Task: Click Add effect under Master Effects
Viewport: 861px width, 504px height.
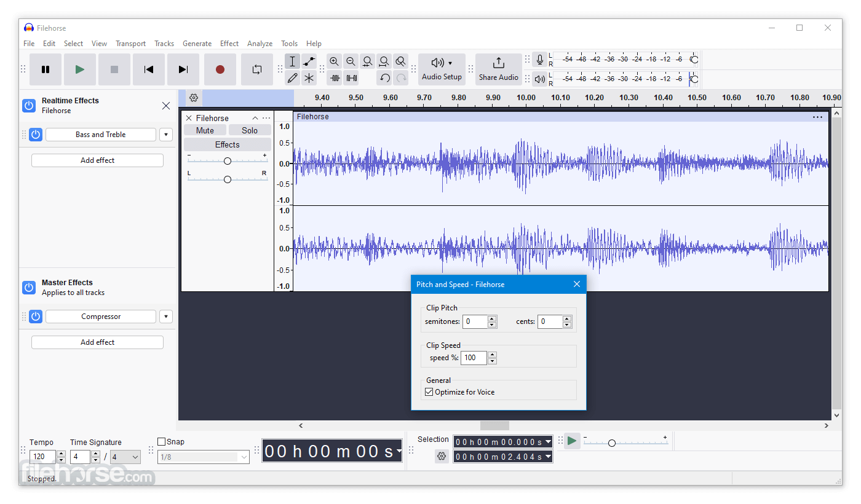Action: tap(97, 342)
